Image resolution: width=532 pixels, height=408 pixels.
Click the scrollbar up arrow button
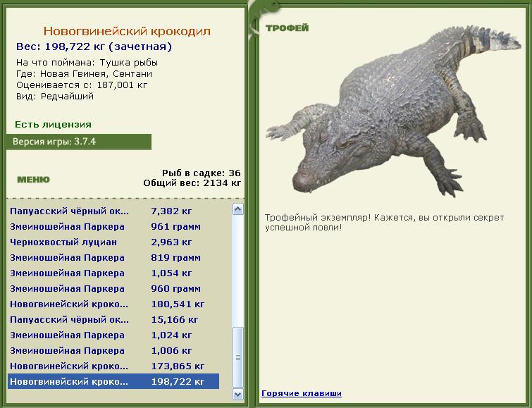(x=238, y=209)
